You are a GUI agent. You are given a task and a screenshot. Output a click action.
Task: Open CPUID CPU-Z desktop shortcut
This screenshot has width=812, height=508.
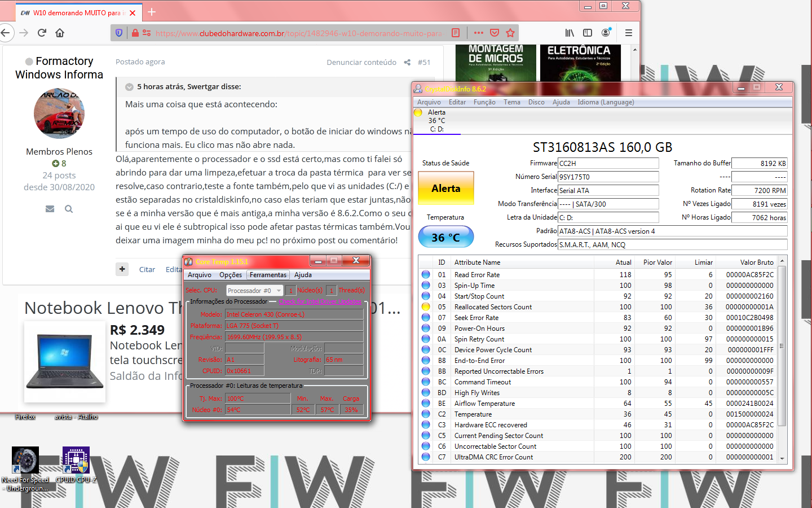76,465
